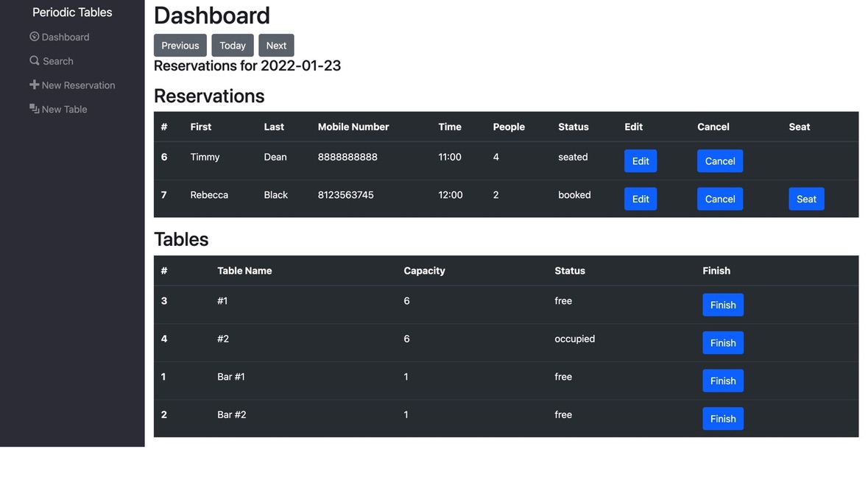Click the table name 'Bar #2'
The image size is (868, 491).
tap(231, 414)
